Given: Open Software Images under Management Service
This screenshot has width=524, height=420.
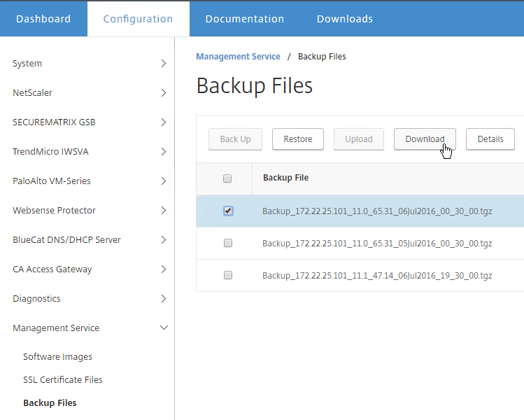Looking at the screenshot, I should pyautogui.click(x=57, y=357).
